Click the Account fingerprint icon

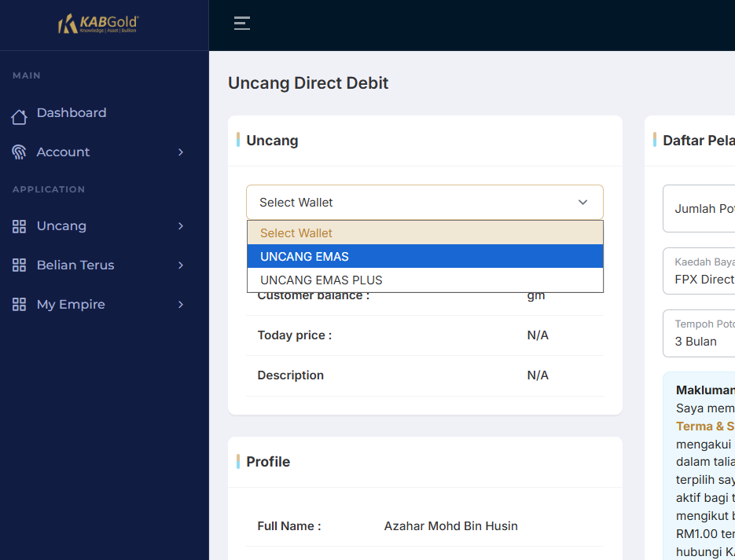pyautogui.click(x=19, y=152)
